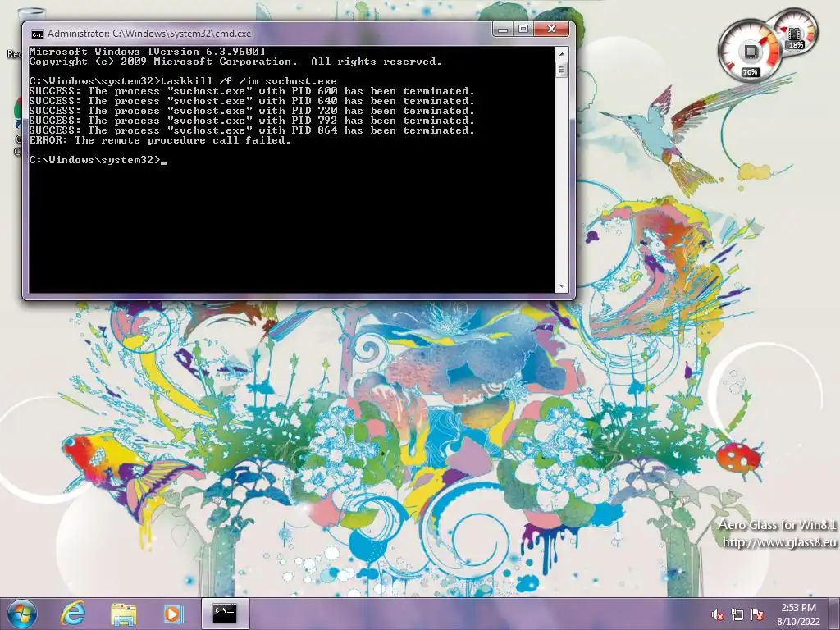Click the muted volume tray icon

(x=718, y=615)
